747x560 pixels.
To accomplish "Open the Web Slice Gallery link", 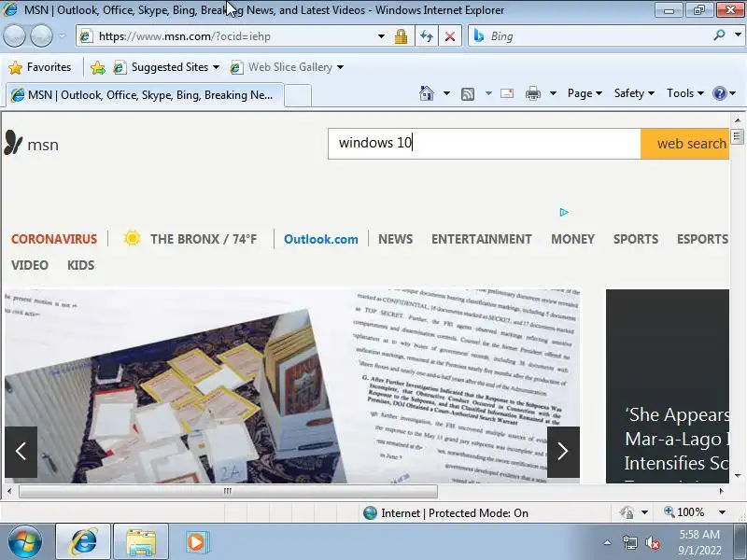I will 281,67.
